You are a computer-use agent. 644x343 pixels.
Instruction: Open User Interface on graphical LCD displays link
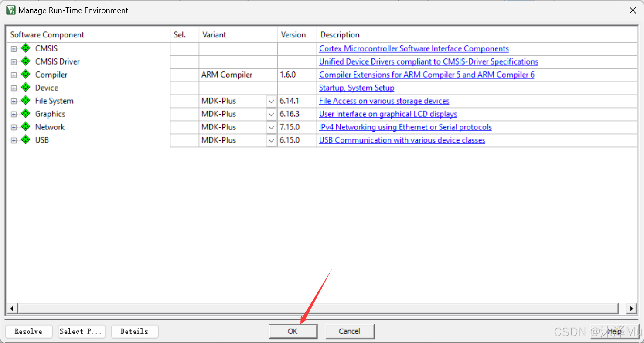(388, 114)
